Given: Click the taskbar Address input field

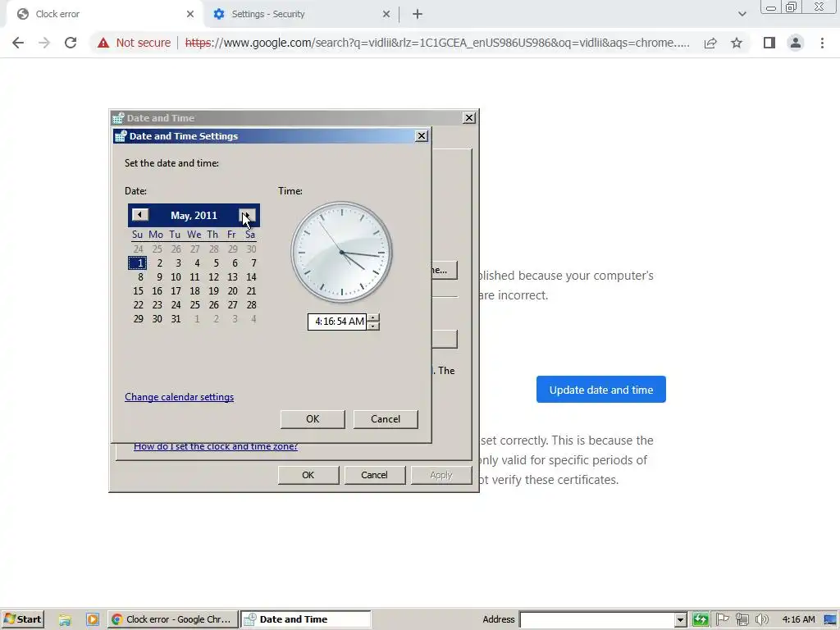Looking at the screenshot, I should (x=597, y=620).
